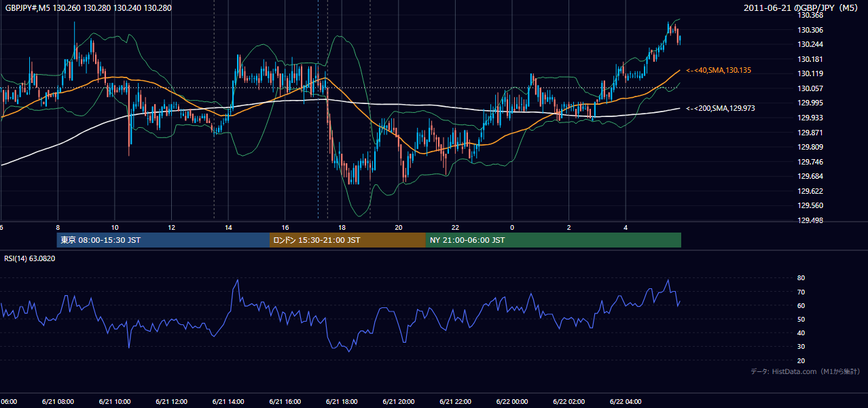Click hour label 18 below the price chart
The image size is (868, 408).
tap(342, 227)
